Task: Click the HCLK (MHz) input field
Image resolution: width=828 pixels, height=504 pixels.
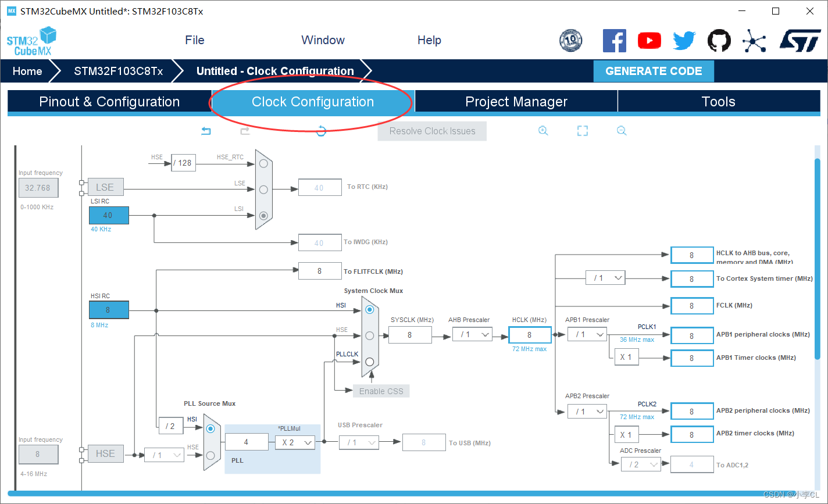Action: click(530, 335)
